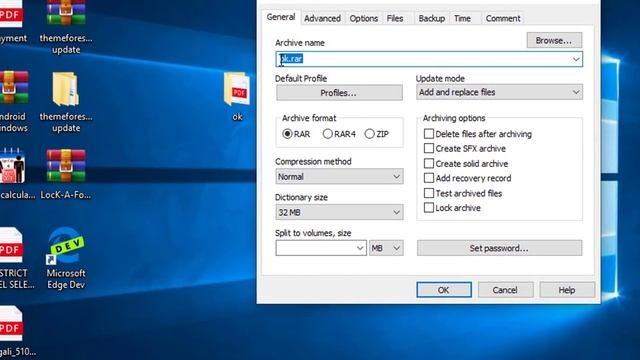
Task: Open the Compression method dropdown
Action: coord(339,177)
